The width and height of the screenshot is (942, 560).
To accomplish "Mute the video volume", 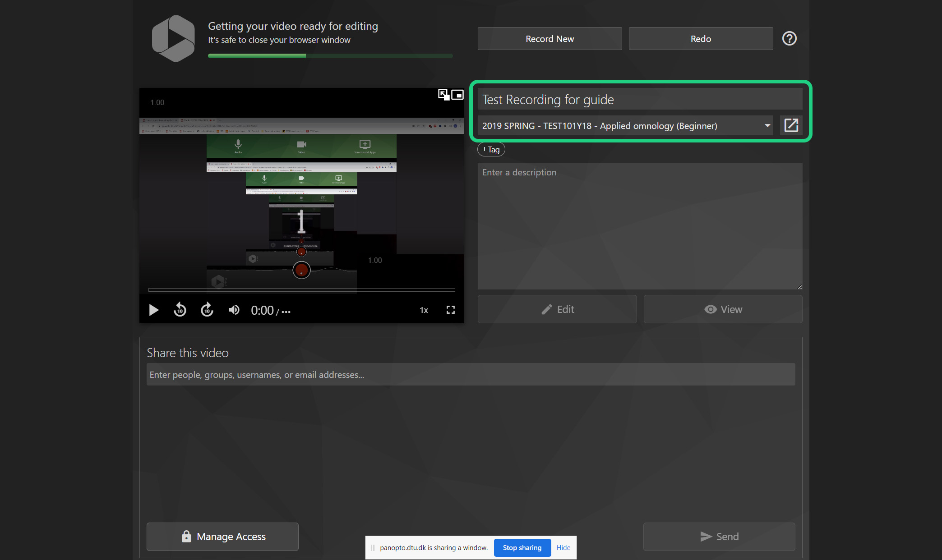I will coord(234,310).
